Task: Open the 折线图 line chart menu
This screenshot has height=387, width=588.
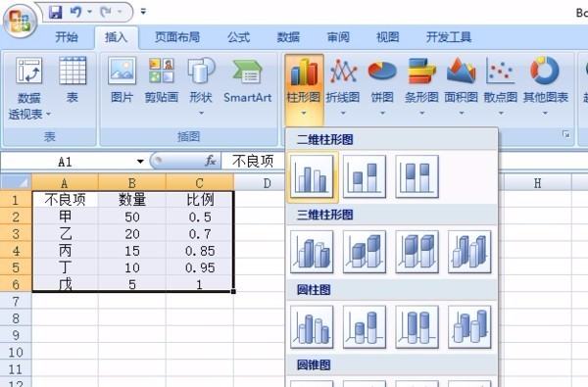Action: (343, 86)
